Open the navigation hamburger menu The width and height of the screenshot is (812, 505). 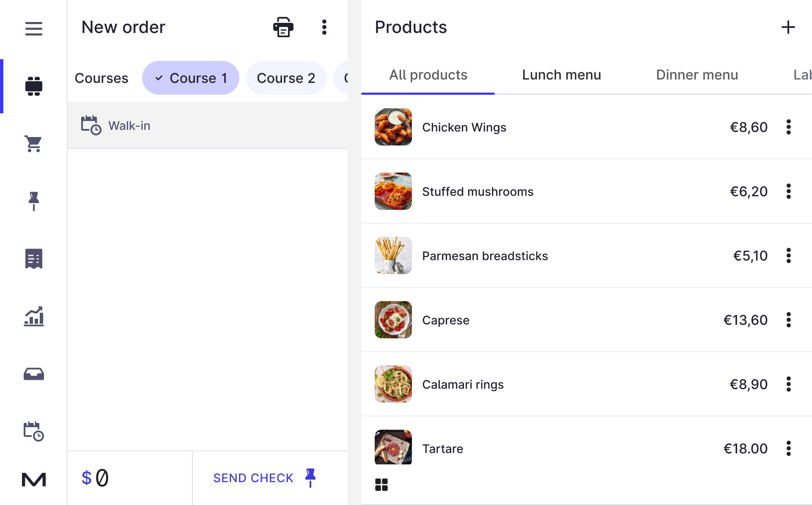pos(33,28)
